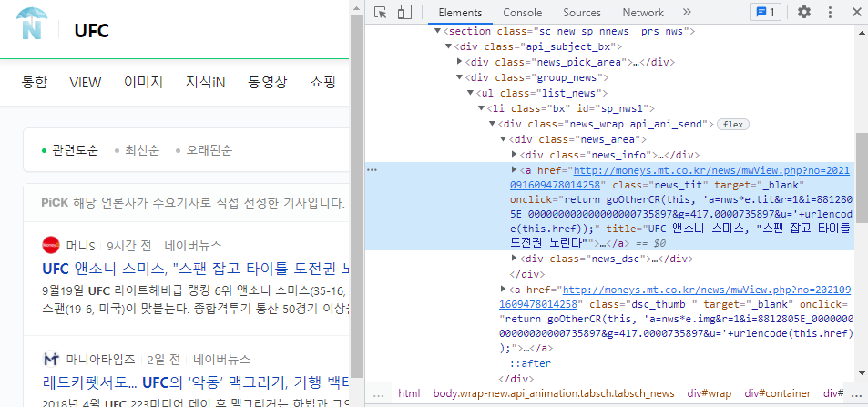Viewport: 868px width, 407px height.
Task: Open the DevTools three-dot menu
Action: pos(830,12)
